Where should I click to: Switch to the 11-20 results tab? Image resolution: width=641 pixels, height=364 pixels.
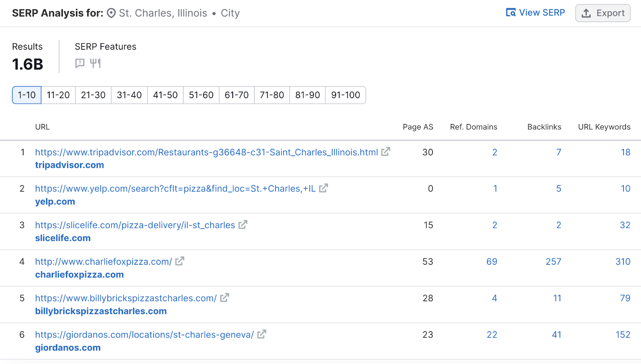(58, 95)
